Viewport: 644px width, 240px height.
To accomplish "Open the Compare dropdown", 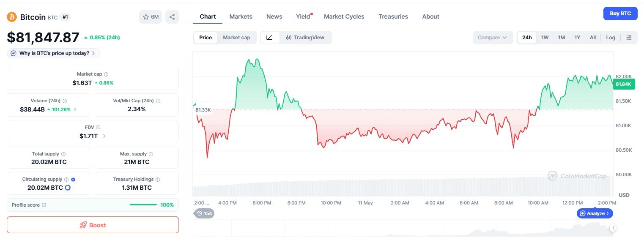I will point(493,38).
